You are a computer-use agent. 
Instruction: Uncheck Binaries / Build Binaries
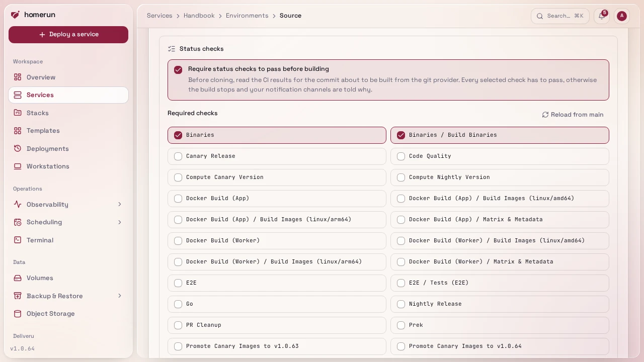pos(401,135)
